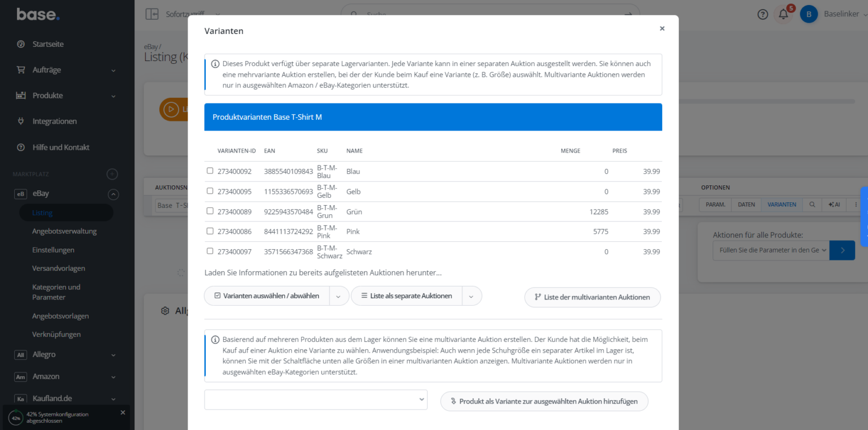Click the base logo in the sidebar
Viewport: 868px width, 430px height.
click(37, 14)
